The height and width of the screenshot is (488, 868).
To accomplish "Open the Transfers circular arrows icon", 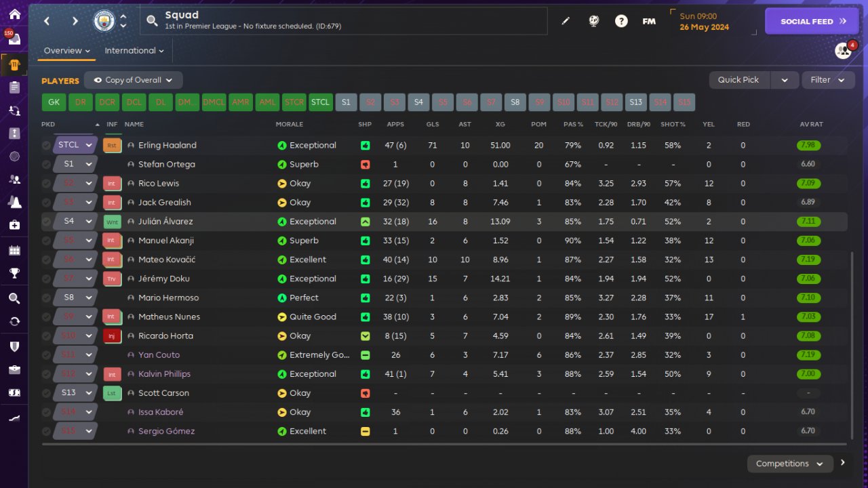I will coord(14,321).
